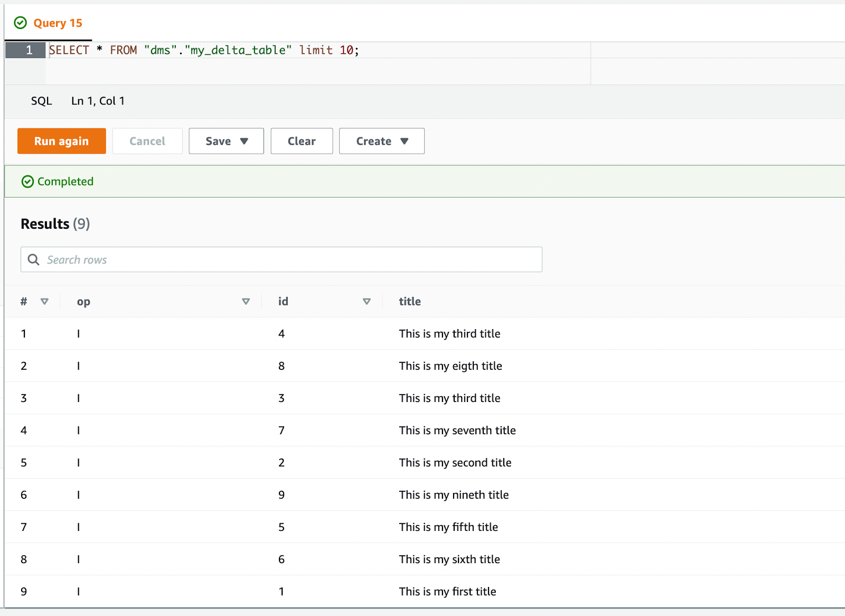Click row number 5 in results table
The width and height of the screenshot is (845, 616).
24,463
